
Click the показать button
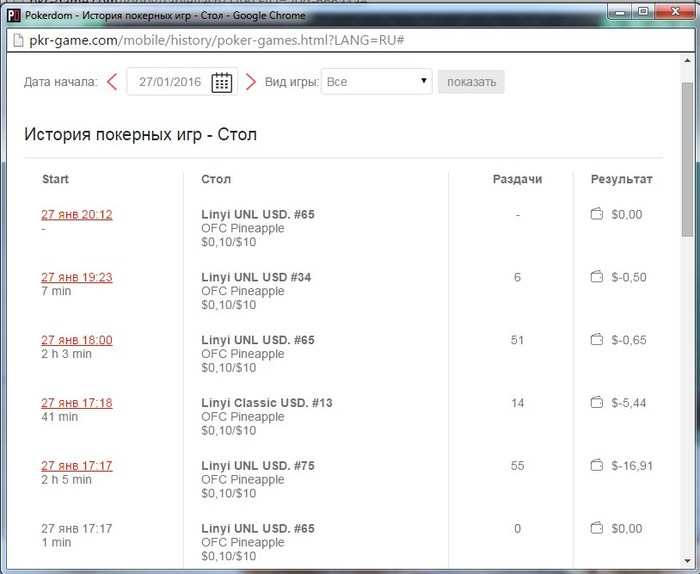click(x=471, y=82)
